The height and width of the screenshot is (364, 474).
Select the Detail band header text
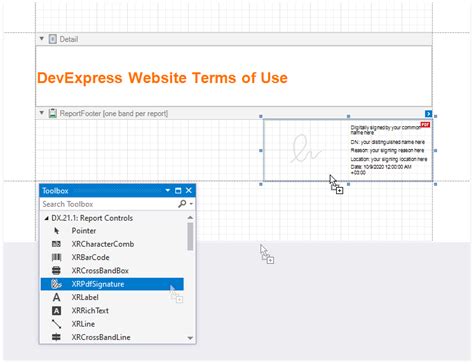coord(69,39)
